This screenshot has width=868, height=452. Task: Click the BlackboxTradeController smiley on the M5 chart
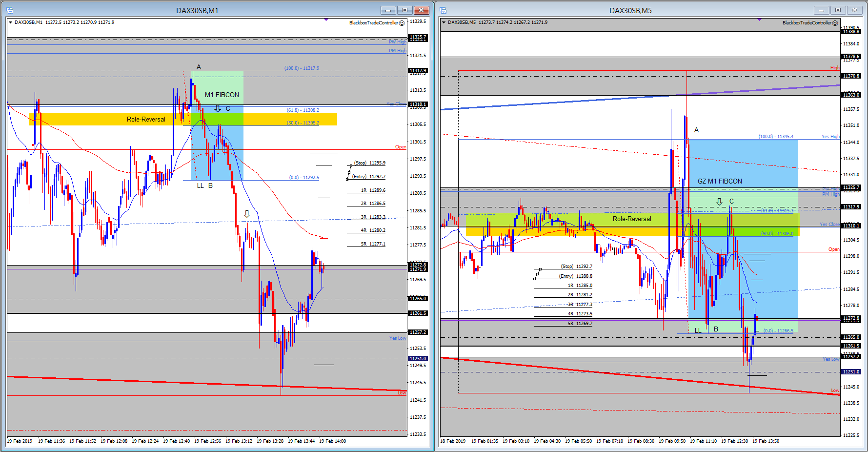click(835, 23)
